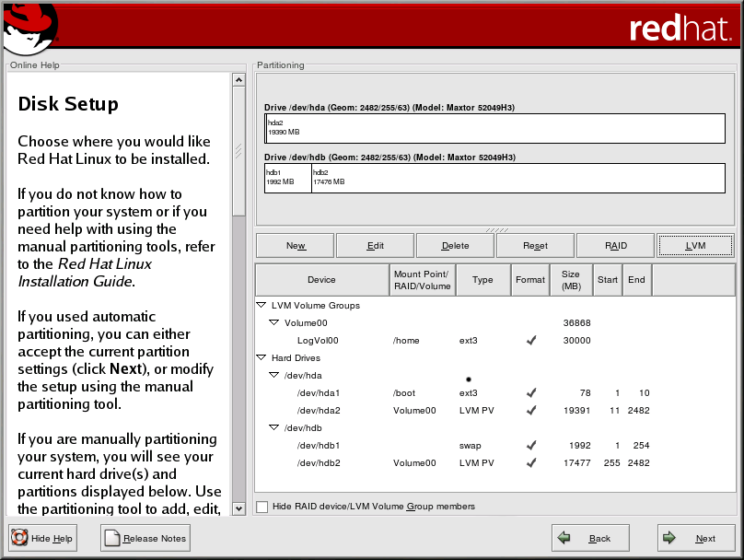Image resolution: width=744 pixels, height=560 pixels.
Task: Click the Back arrow icon
Action: [x=564, y=538]
